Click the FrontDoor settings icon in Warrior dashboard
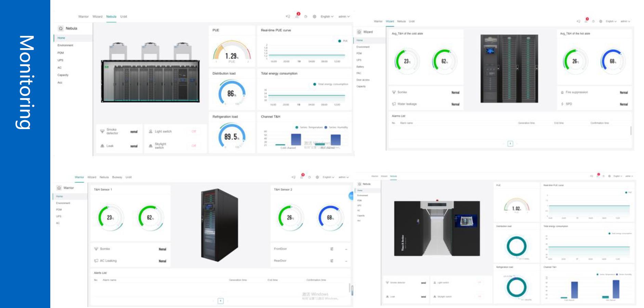Viewport: 644px width, 308px height. tap(331, 249)
